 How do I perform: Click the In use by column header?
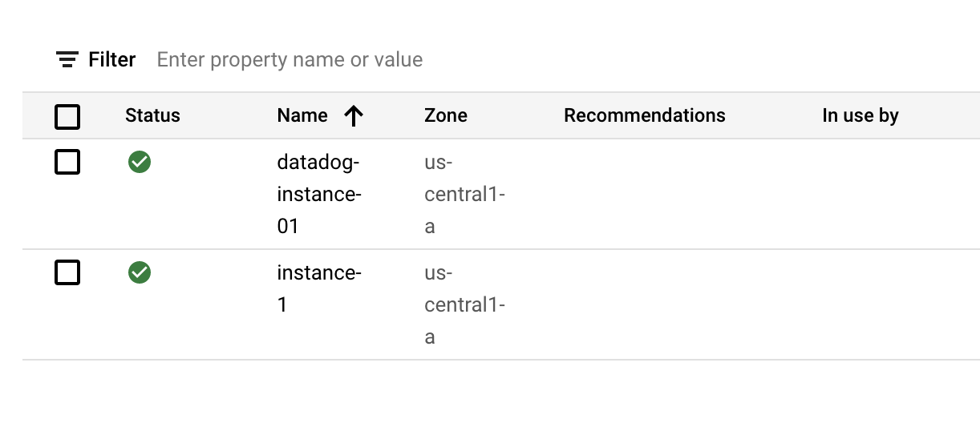[x=861, y=115]
